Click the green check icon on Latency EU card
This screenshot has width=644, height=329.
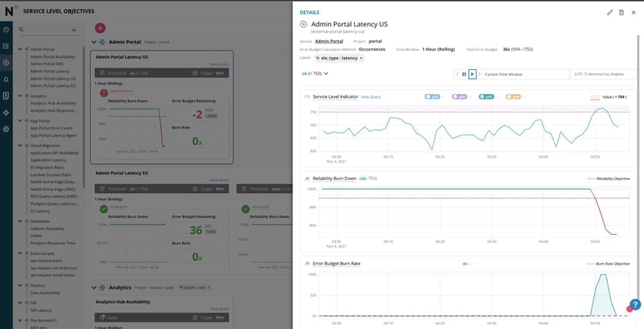(104, 209)
